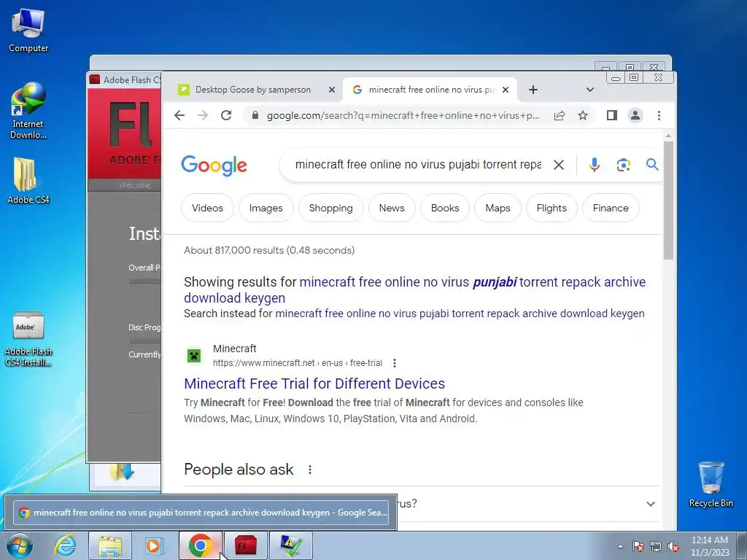
Task: Filter results by Books
Action: click(445, 208)
